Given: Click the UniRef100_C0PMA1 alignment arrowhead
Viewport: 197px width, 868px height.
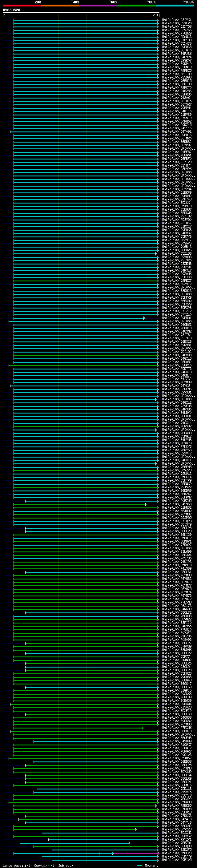Looking at the screenshot, I should [144, 318].
